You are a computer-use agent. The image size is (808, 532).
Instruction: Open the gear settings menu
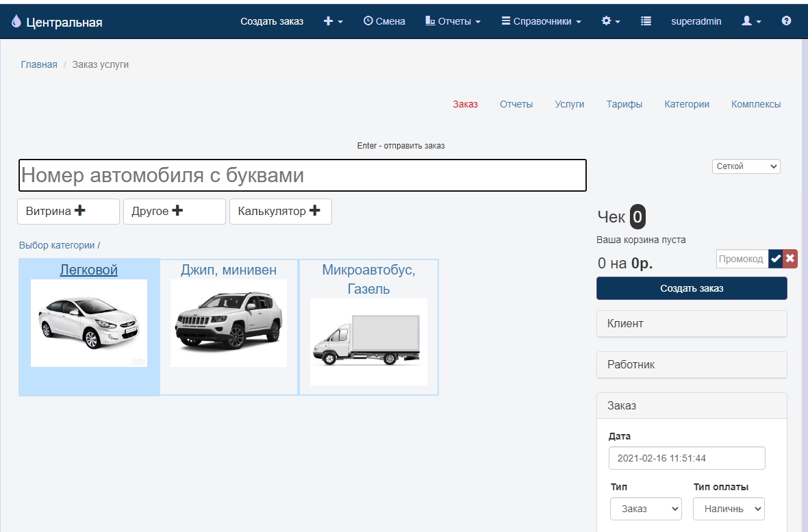(610, 21)
